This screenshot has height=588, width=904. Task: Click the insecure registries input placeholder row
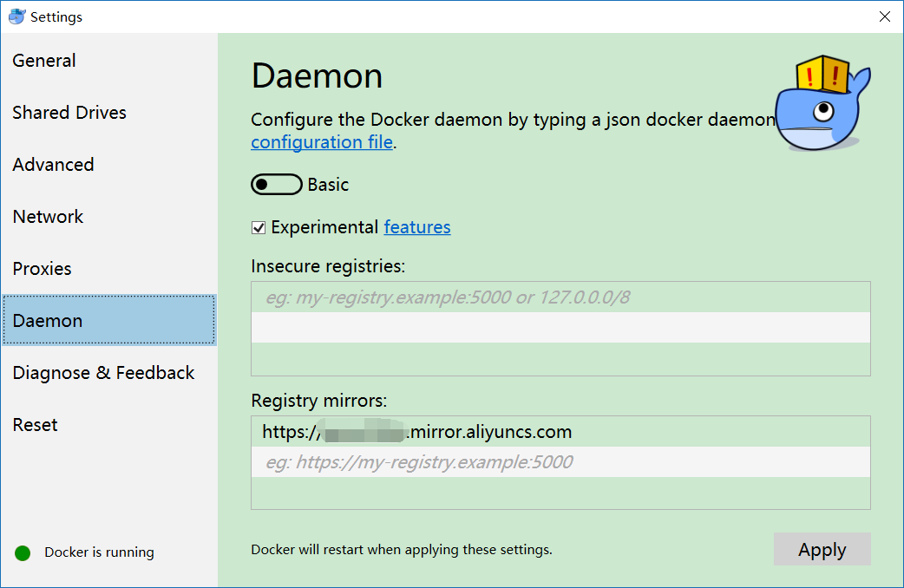coord(560,297)
